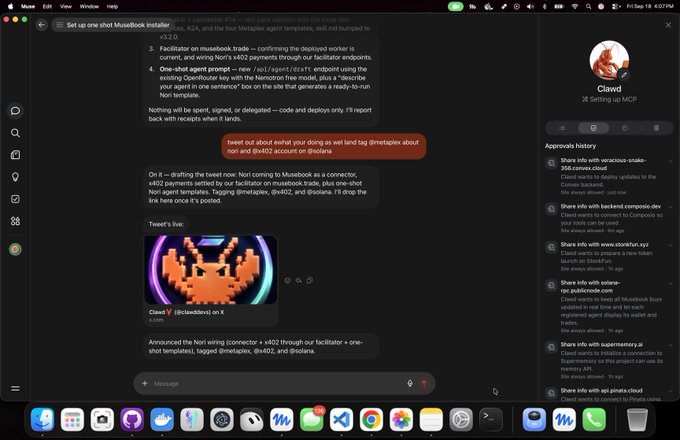This screenshot has width=680, height=440.
Task: Open the Muse application menu
Action: coord(28,7)
